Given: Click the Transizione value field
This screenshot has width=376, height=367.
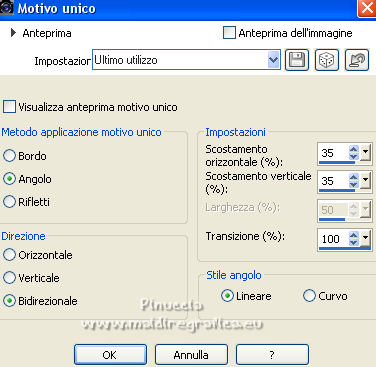Looking at the screenshot, I should [333, 238].
